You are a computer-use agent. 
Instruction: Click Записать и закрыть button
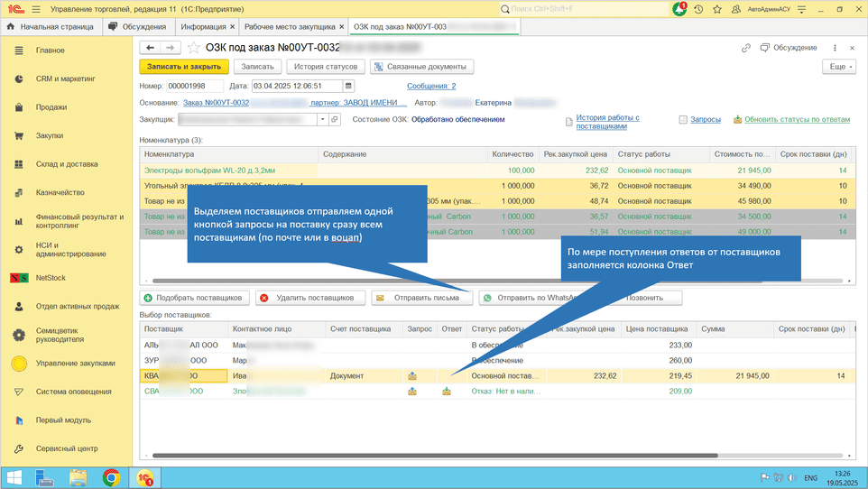click(184, 67)
